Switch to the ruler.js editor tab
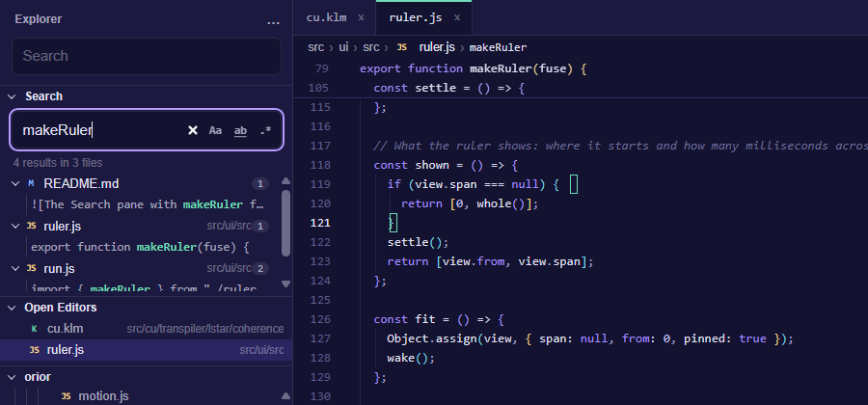Screen dimensions: 868x405 point(416,17)
